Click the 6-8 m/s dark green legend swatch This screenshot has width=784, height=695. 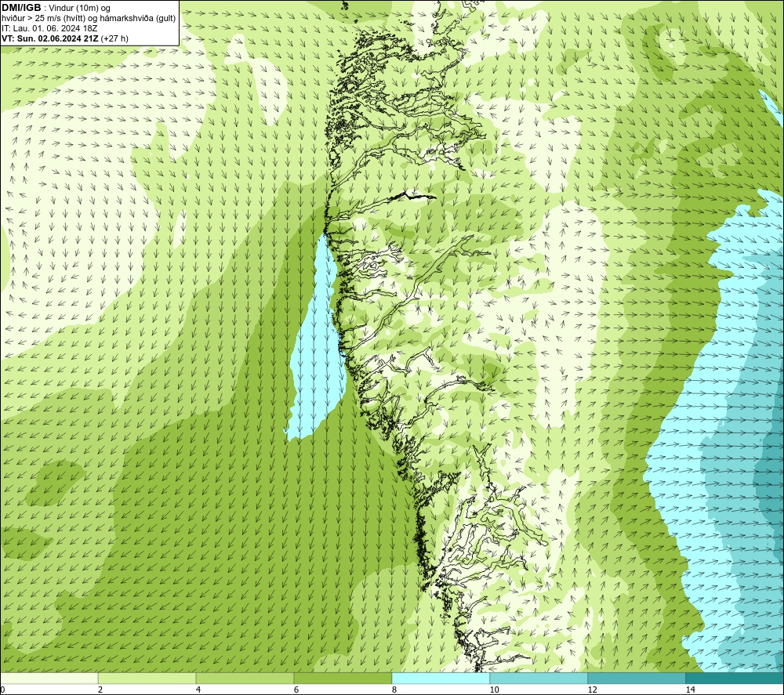coord(343,678)
